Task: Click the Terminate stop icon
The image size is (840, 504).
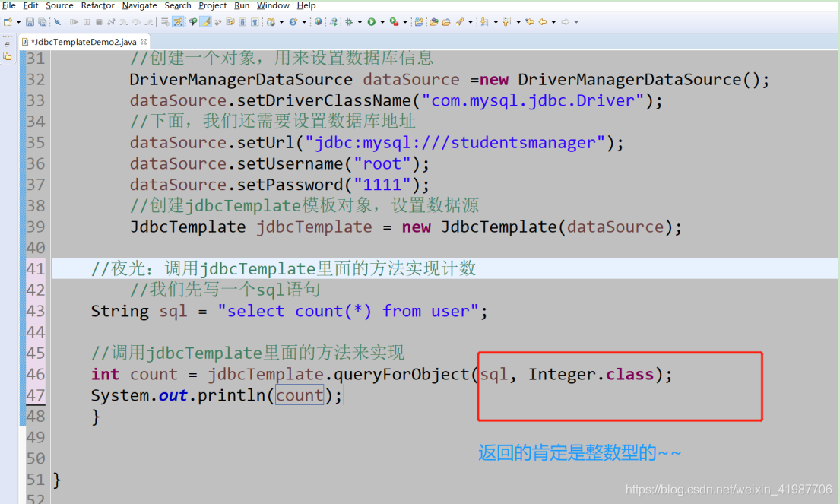Action: (x=99, y=22)
